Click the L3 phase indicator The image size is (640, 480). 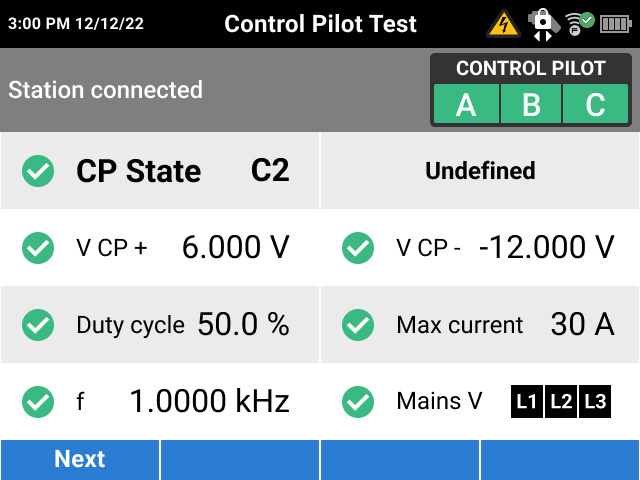595,402
